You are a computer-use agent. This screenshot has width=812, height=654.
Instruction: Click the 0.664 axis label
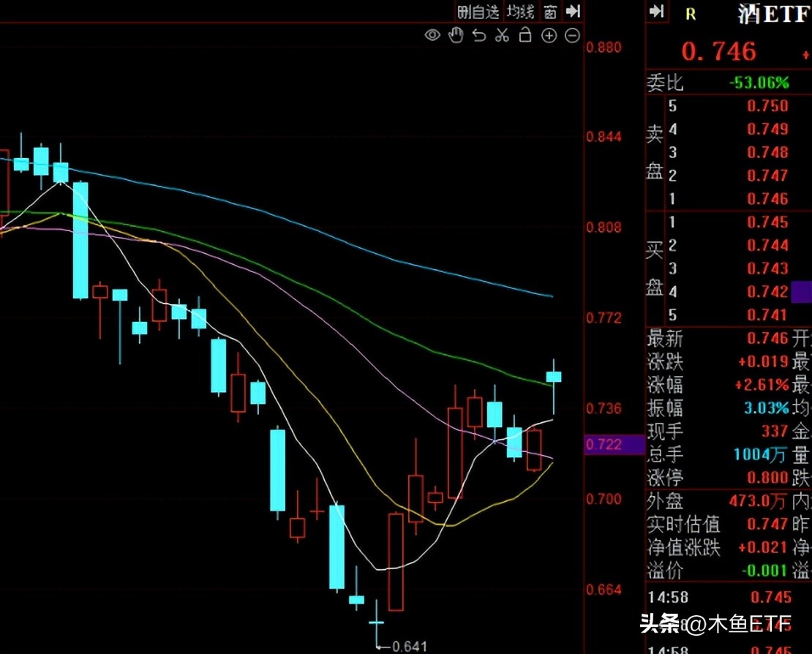tap(604, 590)
